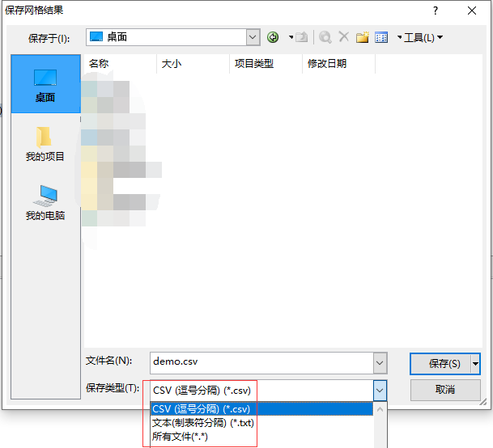
Task: Create a new folder
Action: coord(362,37)
